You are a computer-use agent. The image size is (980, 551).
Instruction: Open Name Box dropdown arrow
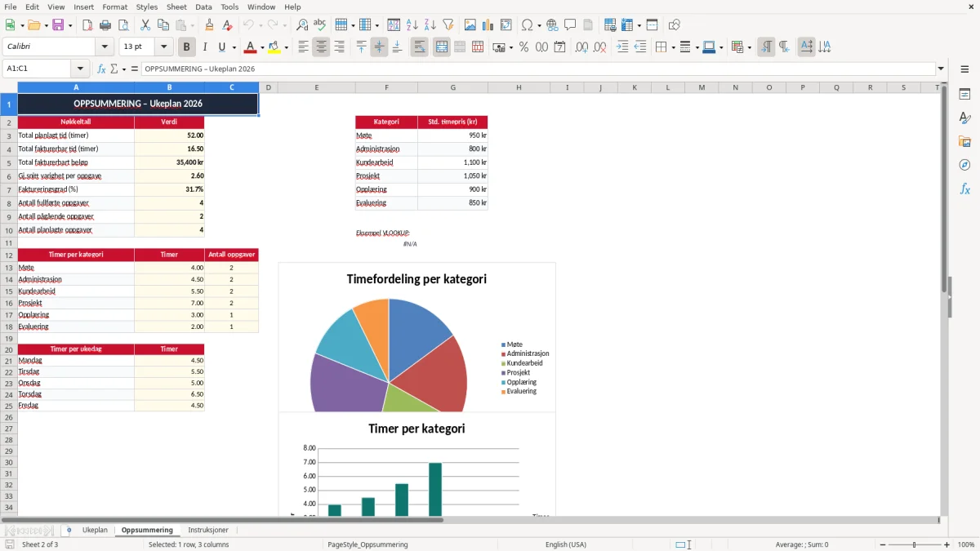[x=80, y=69]
